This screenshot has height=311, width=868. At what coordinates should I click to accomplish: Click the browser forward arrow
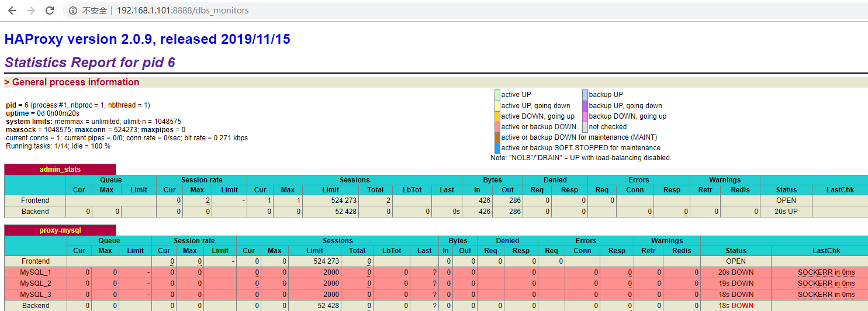tap(31, 11)
